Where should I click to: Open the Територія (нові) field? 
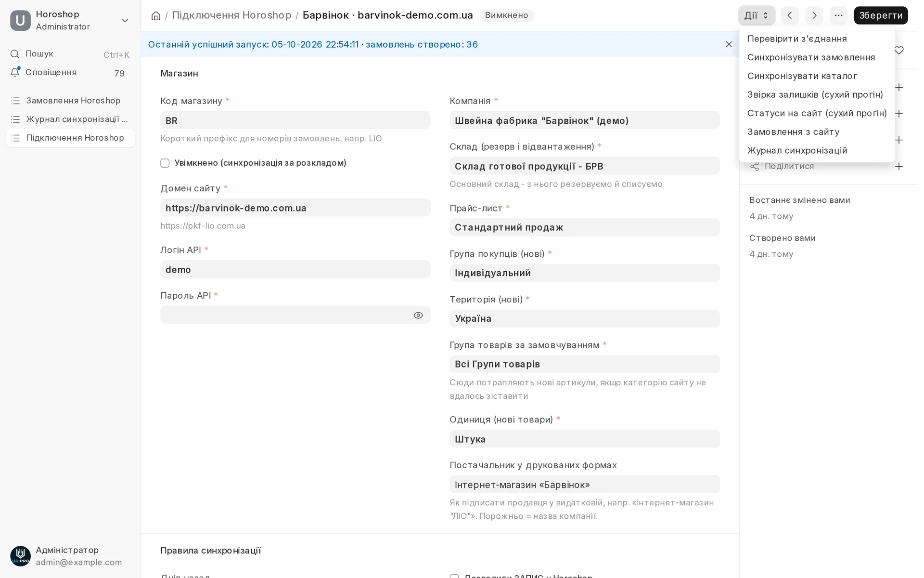click(x=585, y=319)
